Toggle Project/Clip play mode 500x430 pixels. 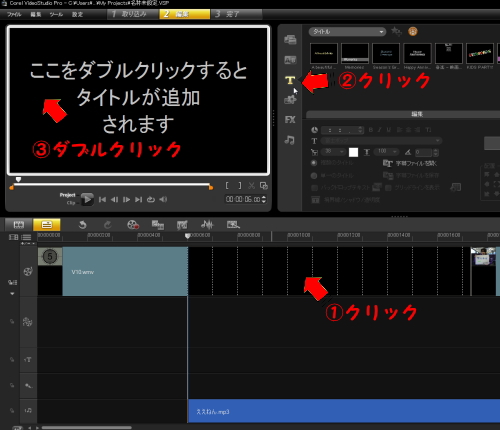pos(68,199)
